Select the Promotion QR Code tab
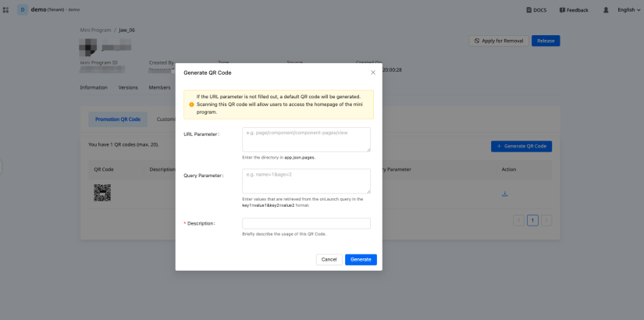The width and height of the screenshot is (644, 320). (118, 119)
